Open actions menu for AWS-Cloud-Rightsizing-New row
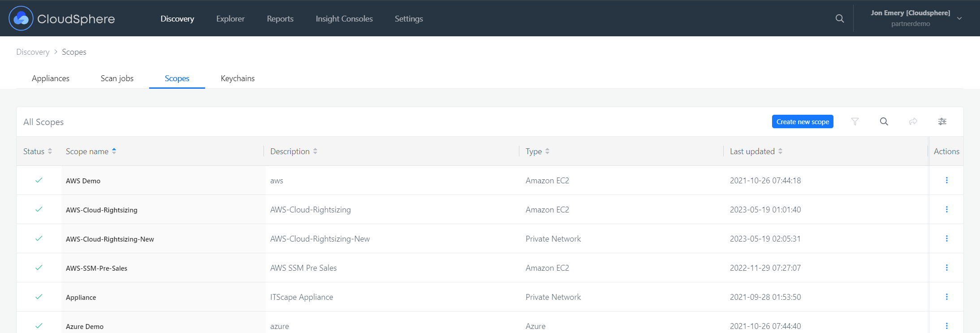This screenshot has width=980, height=333. tap(947, 238)
